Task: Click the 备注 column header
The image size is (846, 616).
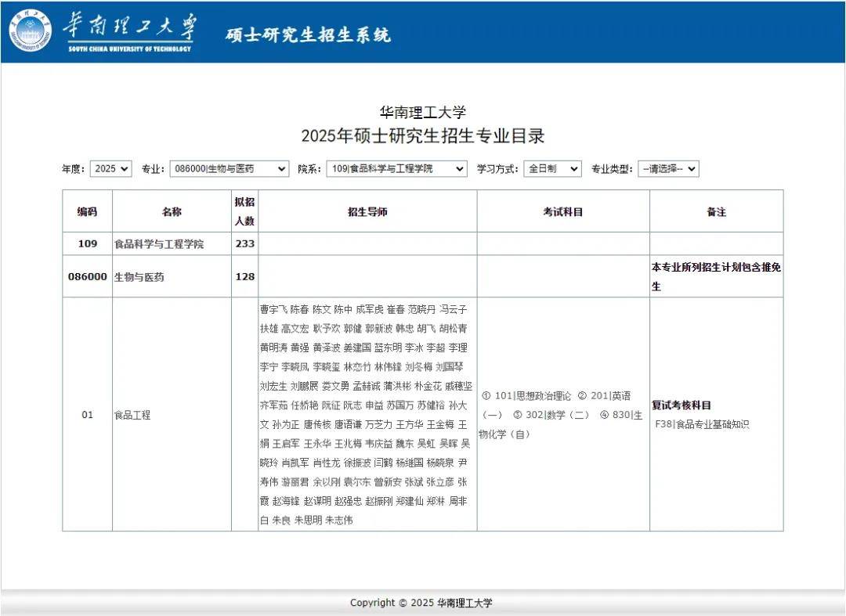Action: 717,211
